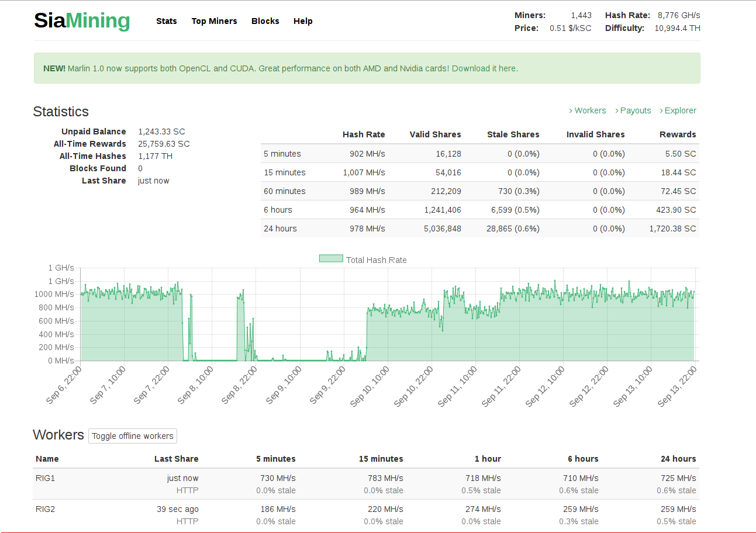Click the Sep 6, 22:00 axis label
Viewport: 756px width, 533px height.
63,385
